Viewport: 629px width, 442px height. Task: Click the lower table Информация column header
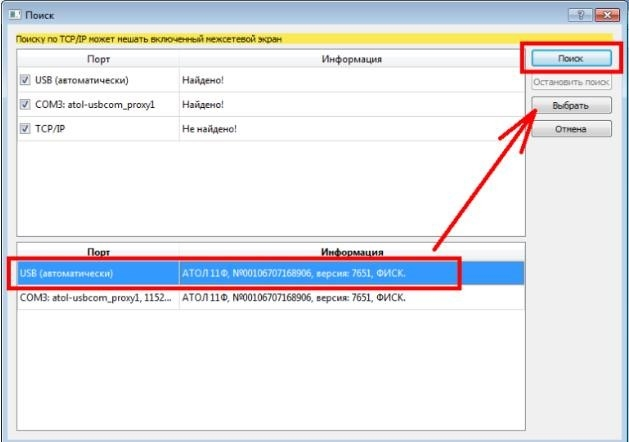point(352,252)
